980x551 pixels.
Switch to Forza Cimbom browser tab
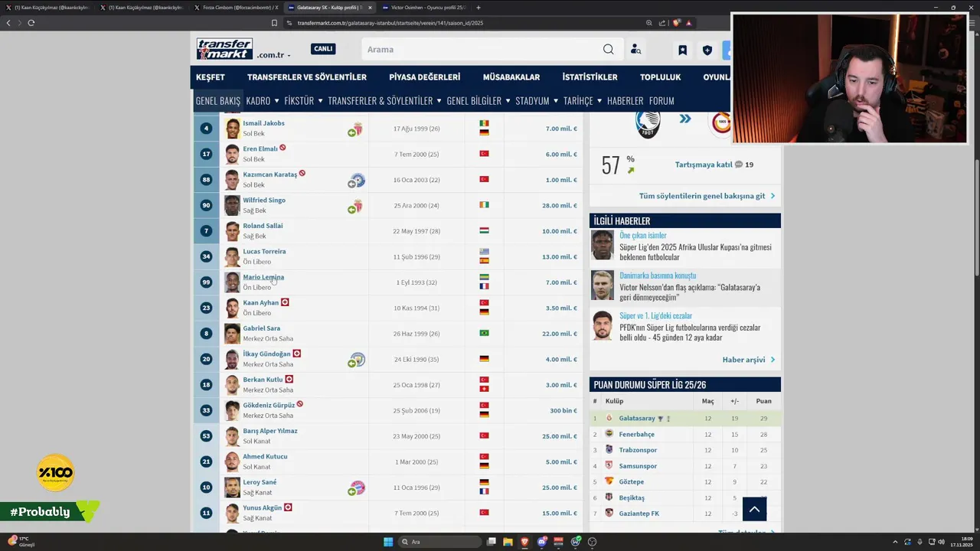click(236, 8)
